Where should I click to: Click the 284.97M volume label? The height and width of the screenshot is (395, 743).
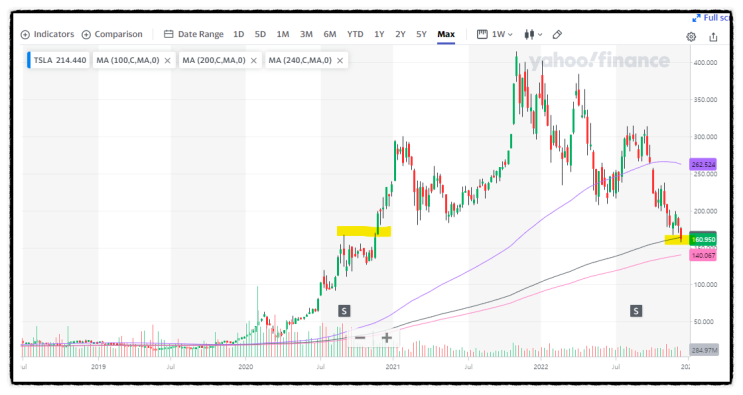704,350
